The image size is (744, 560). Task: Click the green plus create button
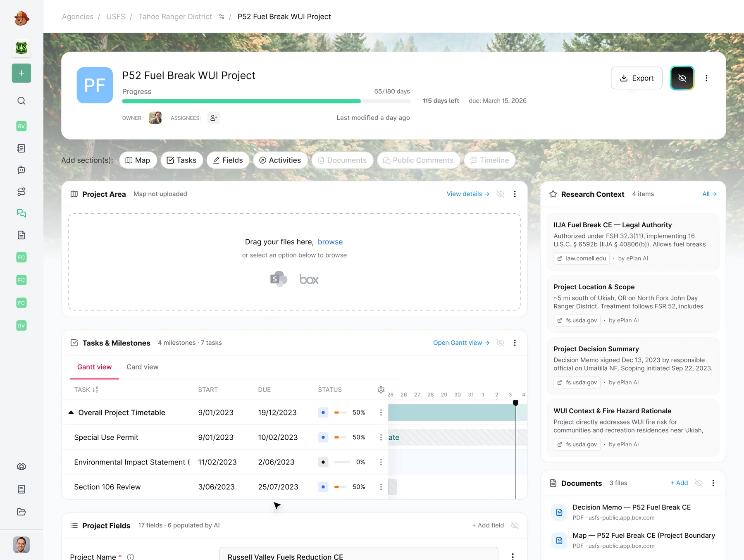pos(21,73)
